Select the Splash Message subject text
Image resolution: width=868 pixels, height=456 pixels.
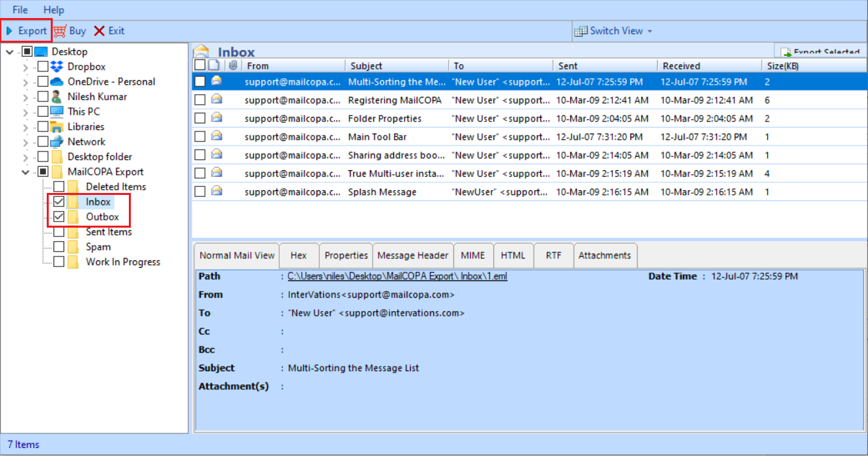(382, 192)
